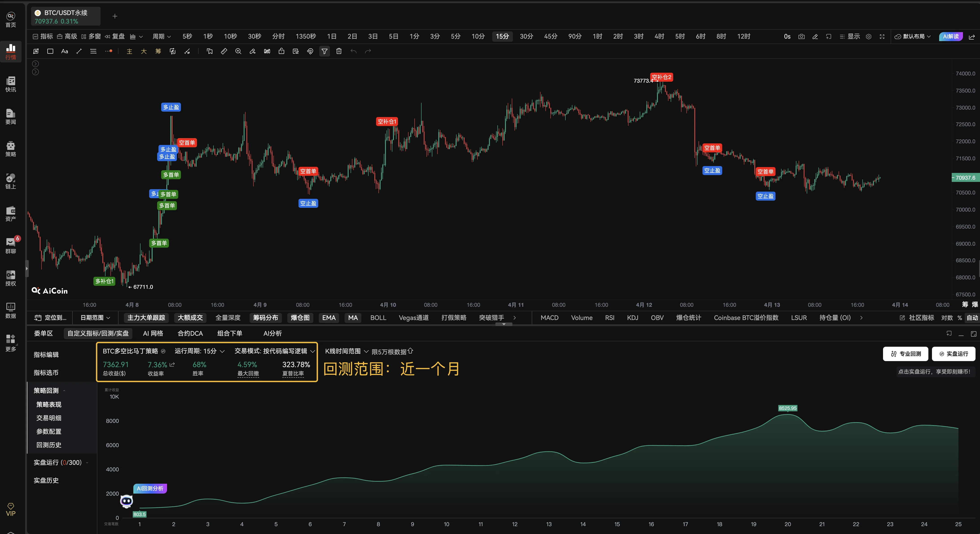980x534 pixels.
Task: Click the ruler measurement tool icon
Action: click(x=224, y=51)
